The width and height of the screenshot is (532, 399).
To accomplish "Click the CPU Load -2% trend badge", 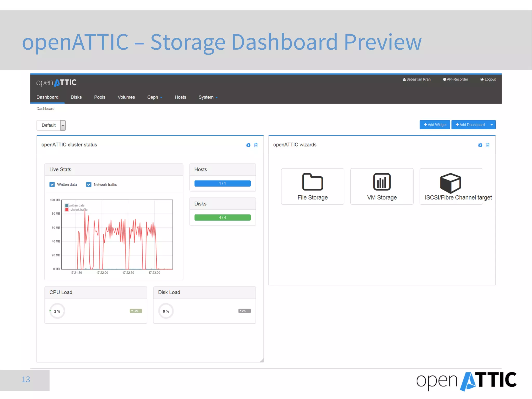I will 136,311.
